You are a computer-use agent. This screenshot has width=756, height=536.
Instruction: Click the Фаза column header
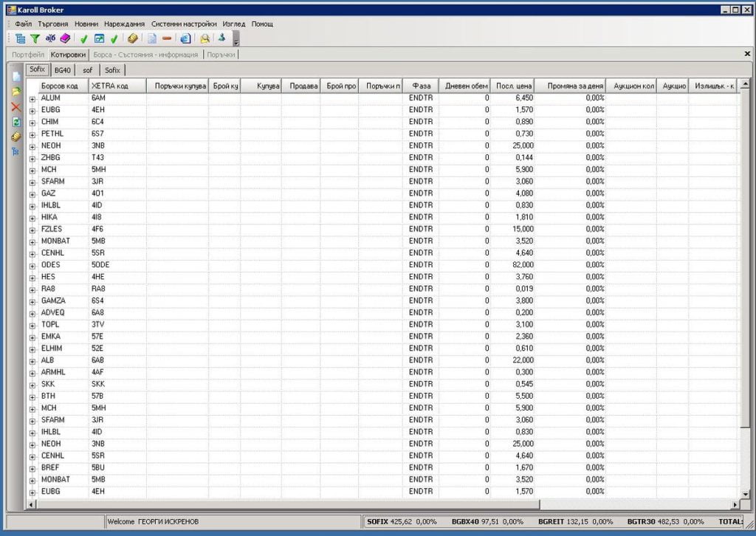(421, 86)
